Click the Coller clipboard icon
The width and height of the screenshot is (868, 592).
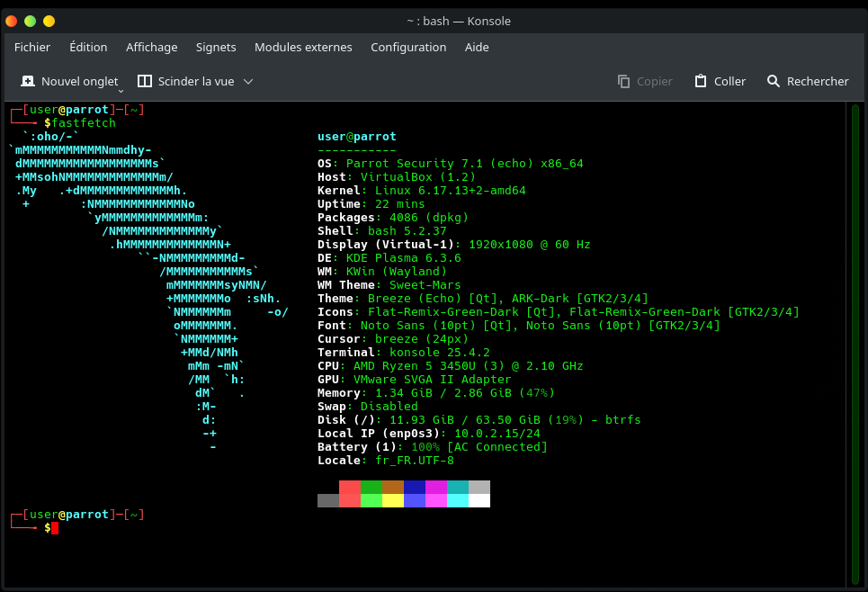tap(701, 81)
